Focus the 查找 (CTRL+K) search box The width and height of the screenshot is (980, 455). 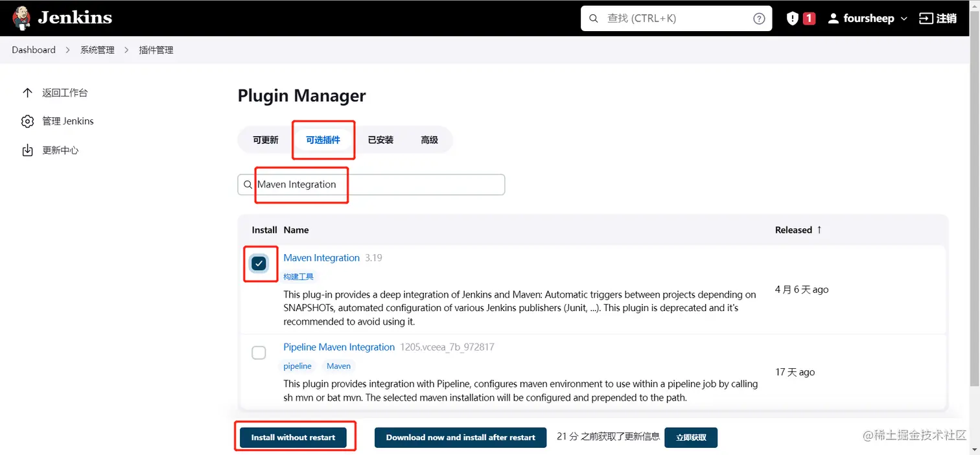(676, 19)
